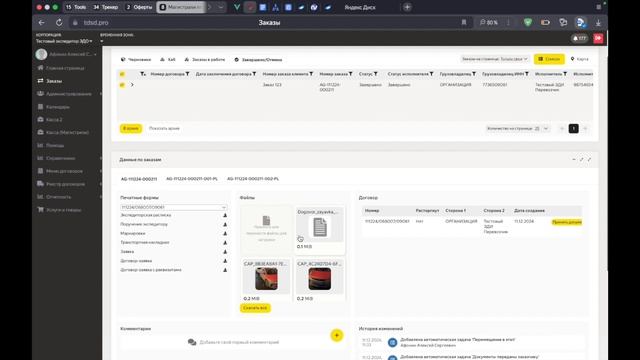Click the red logout icon
Screen dimensions: 640x360
[598, 38]
